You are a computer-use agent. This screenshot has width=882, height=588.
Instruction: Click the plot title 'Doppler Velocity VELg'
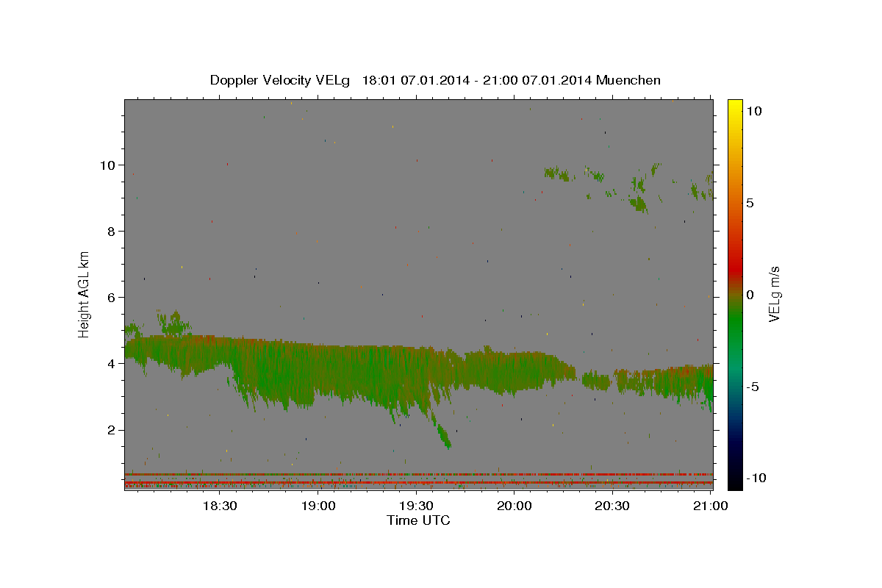(x=281, y=80)
